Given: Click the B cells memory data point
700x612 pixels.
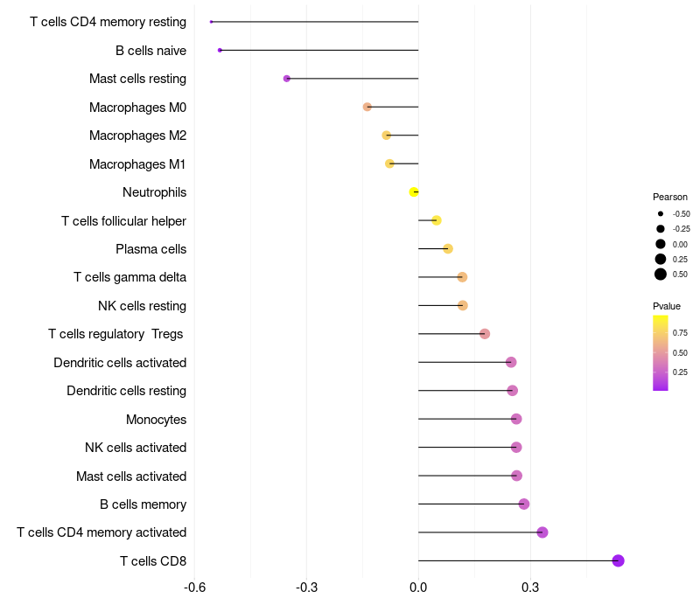Looking at the screenshot, I should point(524,504).
